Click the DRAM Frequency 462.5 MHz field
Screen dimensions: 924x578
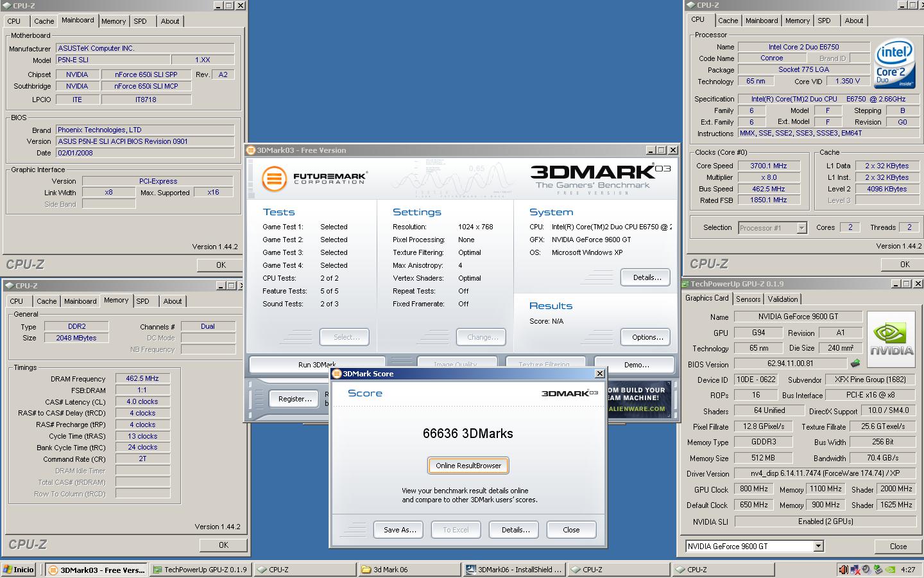pyautogui.click(x=142, y=379)
